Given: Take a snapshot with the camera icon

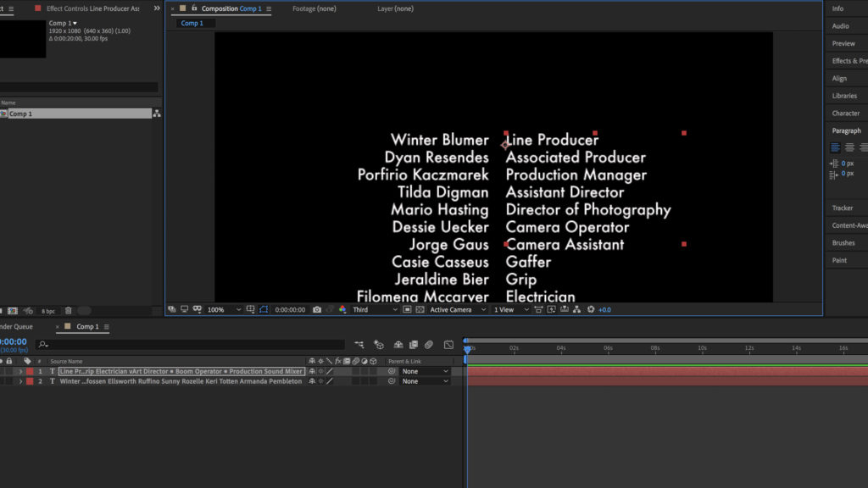Looking at the screenshot, I should [317, 310].
